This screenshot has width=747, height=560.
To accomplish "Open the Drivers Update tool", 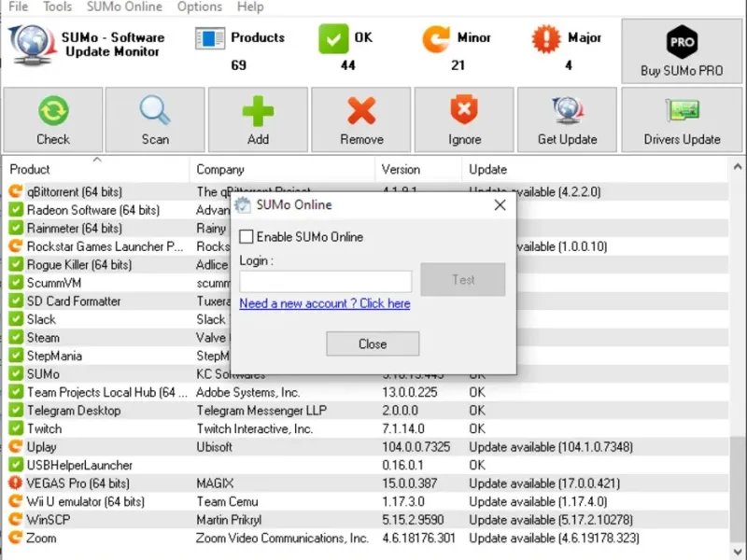I will (682, 120).
